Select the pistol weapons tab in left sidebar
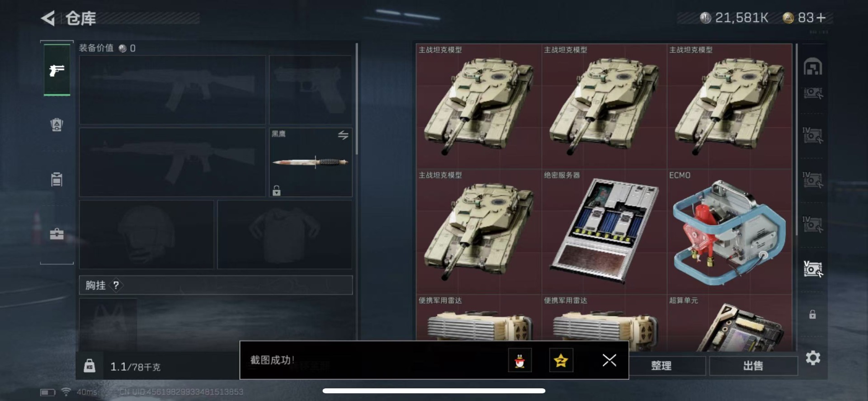This screenshot has width=868, height=401. point(57,70)
